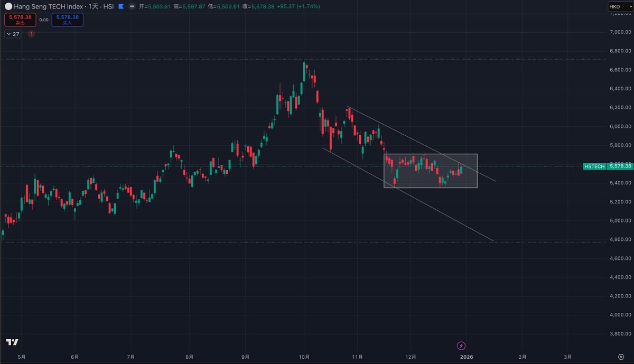Click the 12月 label on the time axis
Screen dimensions: 634x364
coord(413,357)
